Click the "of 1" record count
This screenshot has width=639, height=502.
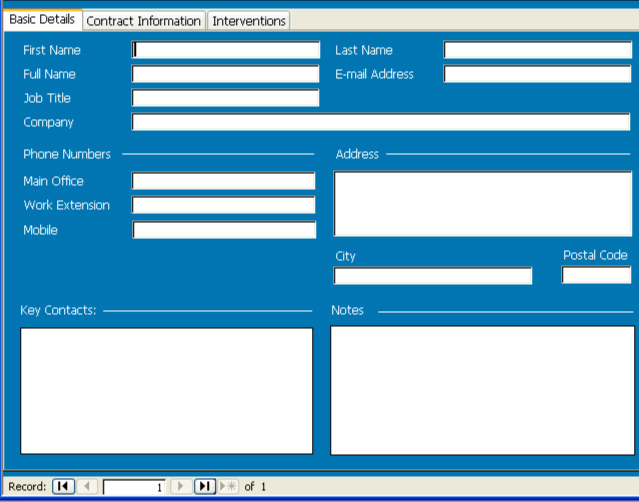tap(255, 487)
